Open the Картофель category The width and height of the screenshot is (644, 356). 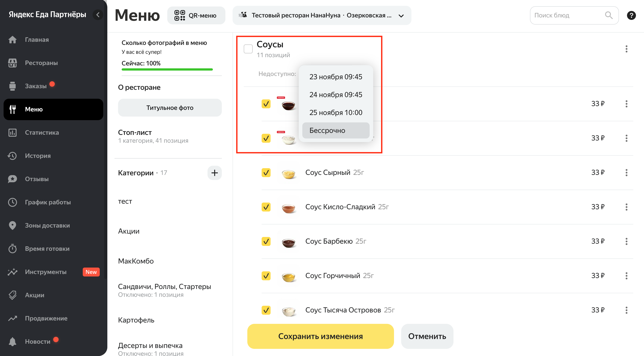tap(136, 320)
